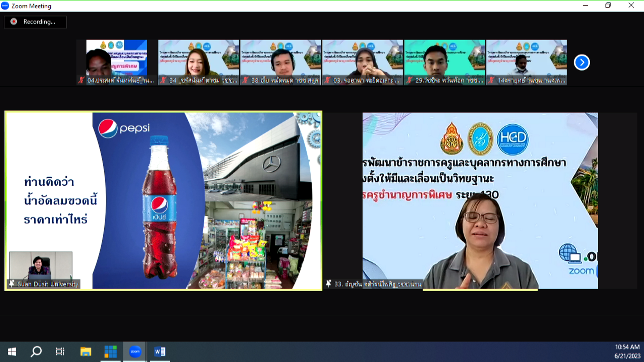Click the participant 33 speaker video
This screenshot has width=644, height=362.
[x=480, y=201]
